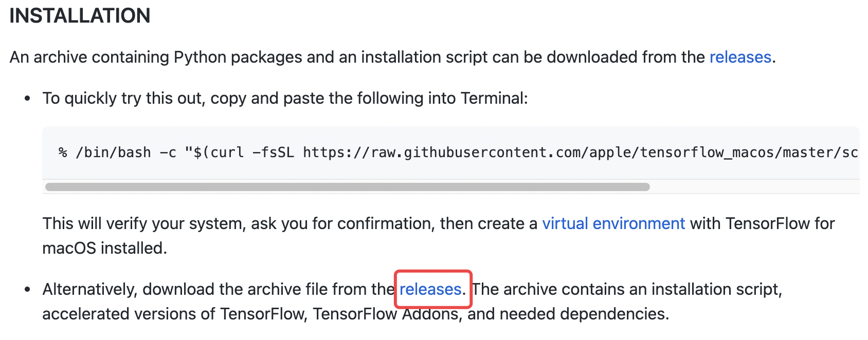Click the word 'curl' in the command
Image resolution: width=868 pixels, height=340 pixels.
[x=227, y=153]
